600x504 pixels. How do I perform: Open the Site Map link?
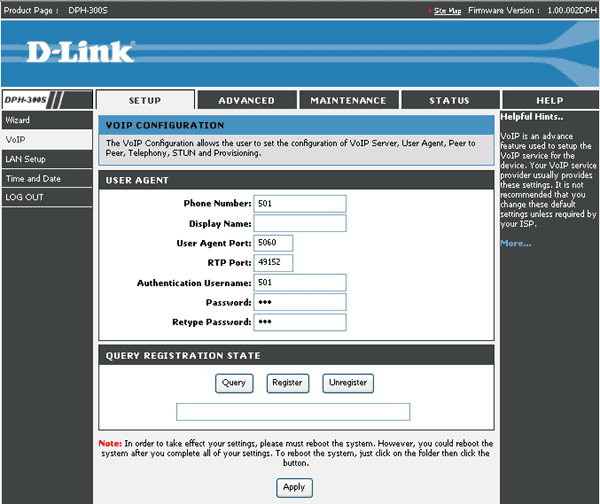tap(447, 11)
